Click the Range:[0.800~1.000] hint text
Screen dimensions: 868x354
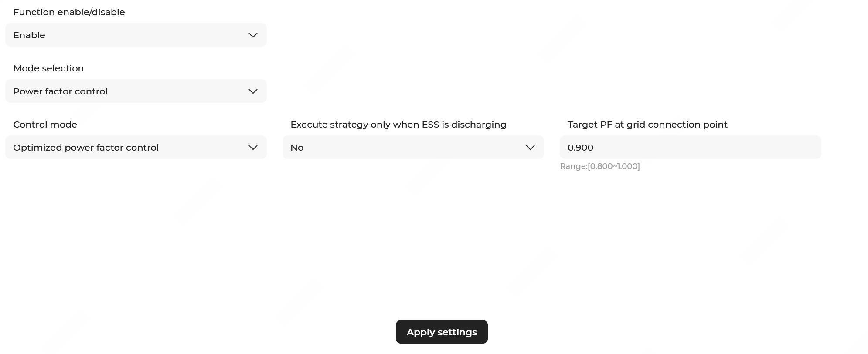pyautogui.click(x=599, y=166)
